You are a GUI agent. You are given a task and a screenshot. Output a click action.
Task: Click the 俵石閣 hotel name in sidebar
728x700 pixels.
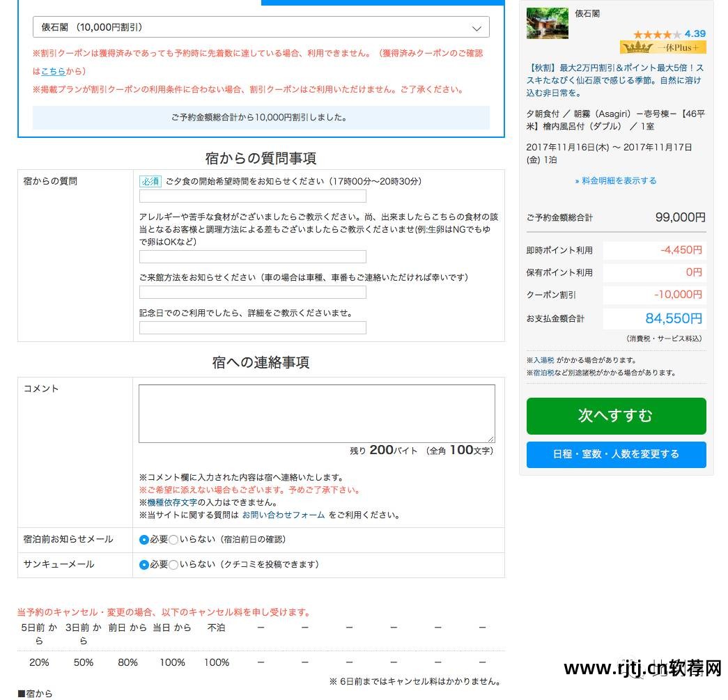coord(587,13)
